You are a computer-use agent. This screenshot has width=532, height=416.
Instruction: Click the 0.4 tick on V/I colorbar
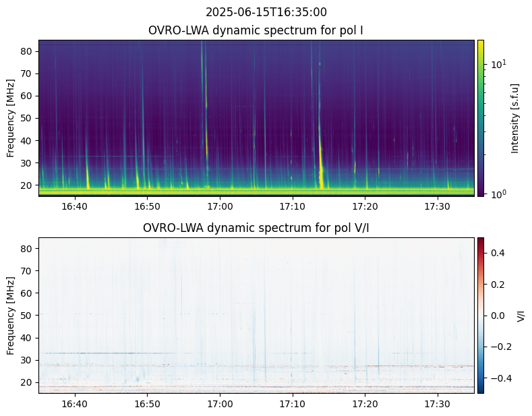click(x=497, y=252)
